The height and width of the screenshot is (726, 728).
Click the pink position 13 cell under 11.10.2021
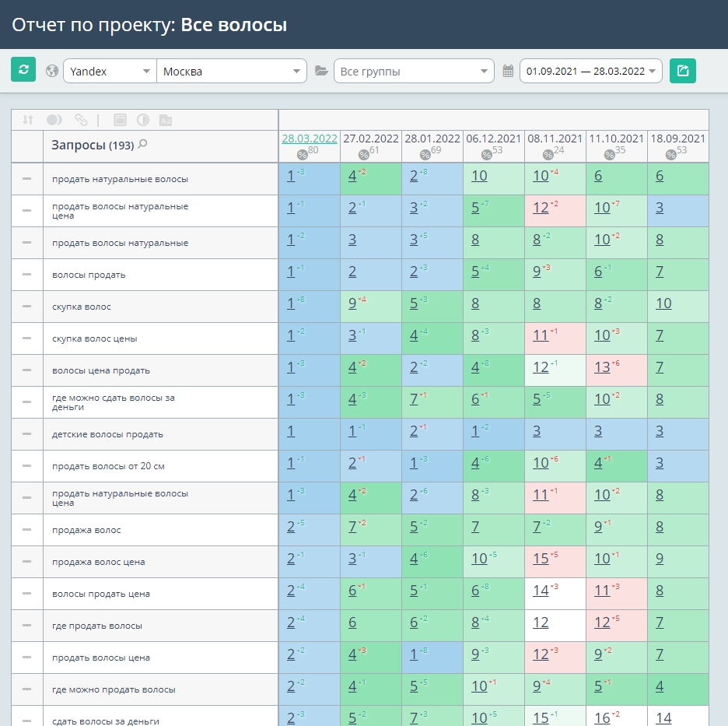pyautogui.click(x=616, y=370)
